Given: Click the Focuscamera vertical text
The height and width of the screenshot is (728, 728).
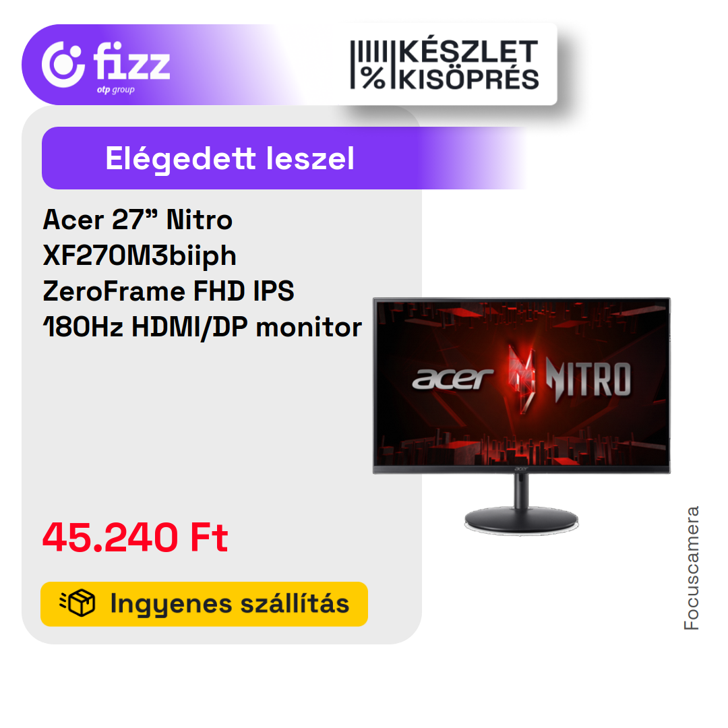Looking at the screenshot, I should 692,568.
